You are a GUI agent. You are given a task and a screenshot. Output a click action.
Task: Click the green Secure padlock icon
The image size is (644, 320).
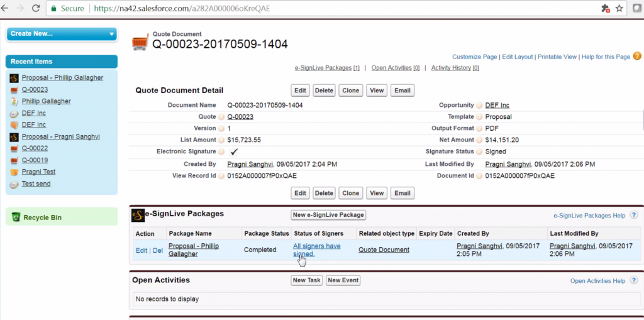(53, 8)
